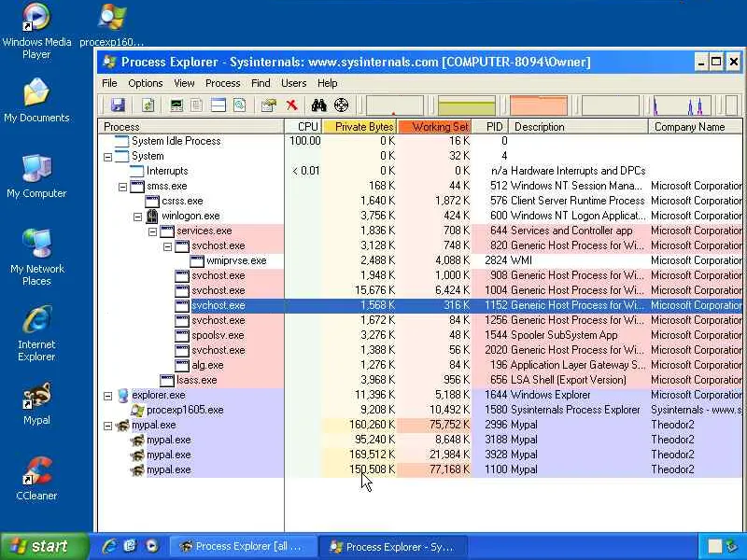Image resolution: width=747 pixels, height=560 pixels.
Task: Click the binoculars Find Handle icon
Action: [x=318, y=105]
